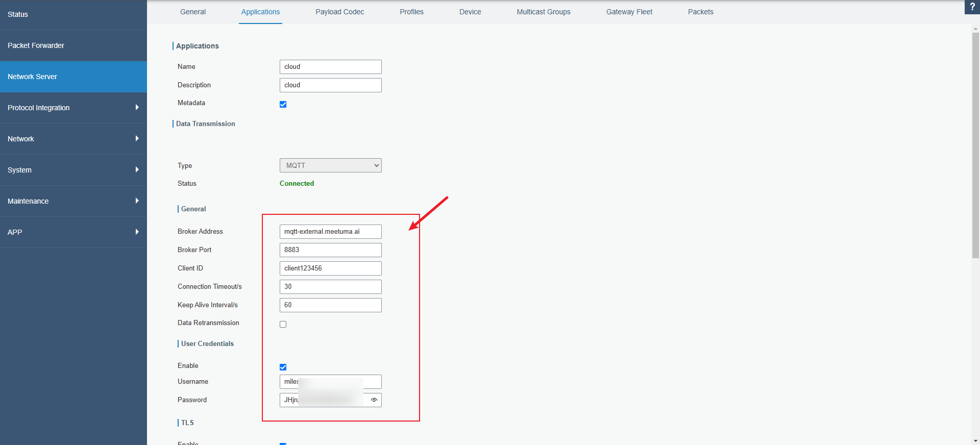Reveal password with the eye icon
Image resolution: width=980 pixels, height=445 pixels.
(x=374, y=400)
